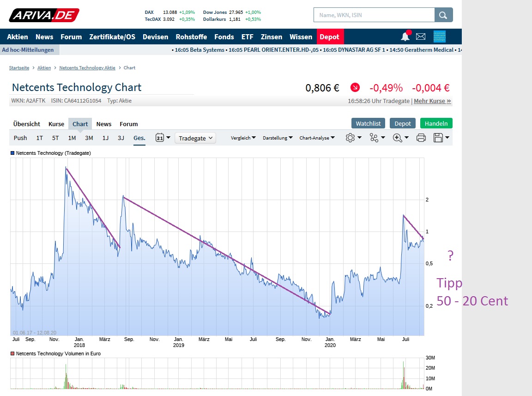Open the Zinsen menu
Screen dimensions: 532x396
coord(272,37)
